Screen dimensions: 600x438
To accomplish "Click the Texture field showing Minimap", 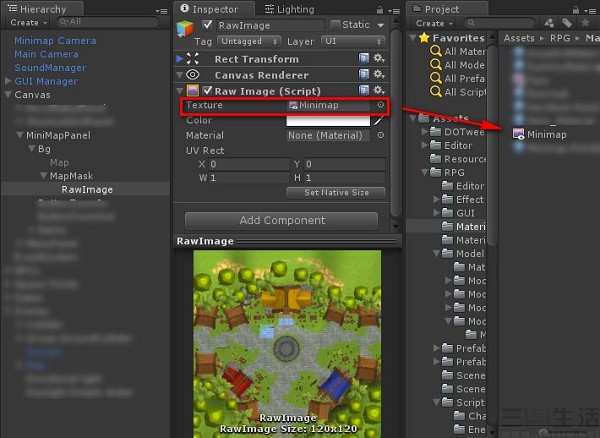I will [x=328, y=105].
